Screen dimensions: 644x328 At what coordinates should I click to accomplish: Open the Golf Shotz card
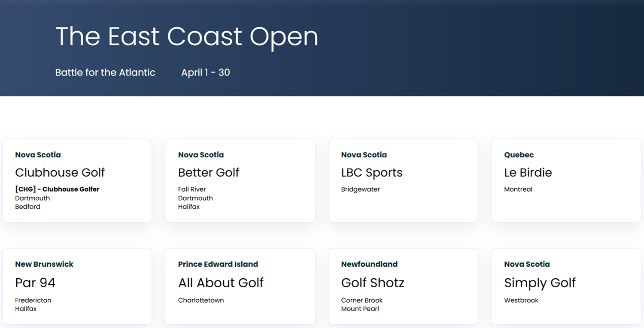(x=403, y=286)
